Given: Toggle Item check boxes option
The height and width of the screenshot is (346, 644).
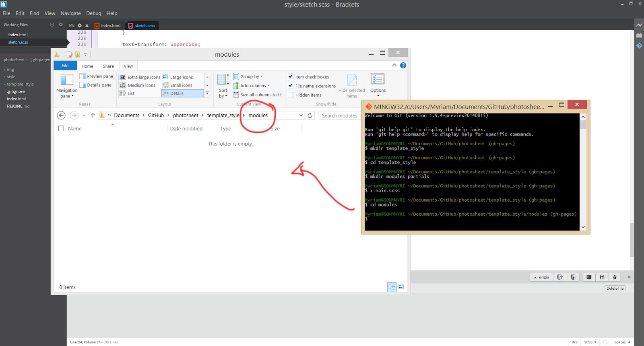Looking at the screenshot, I should tap(290, 76).
